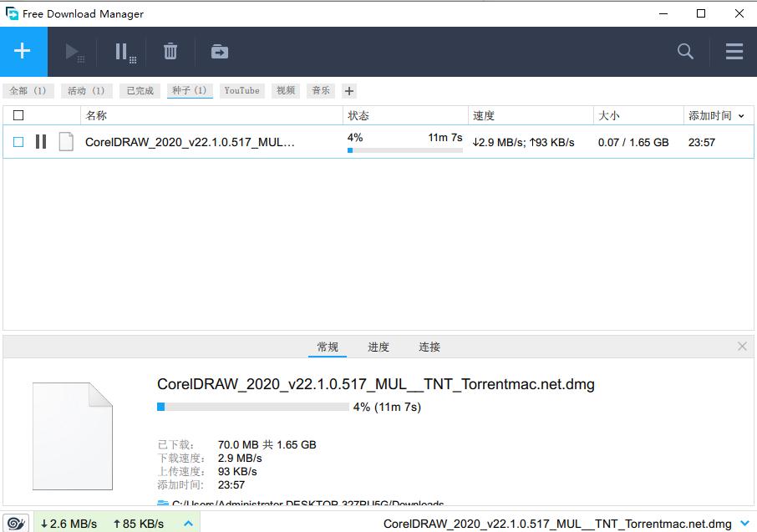Image resolution: width=757 pixels, height=532 pixels.
Task: Click the trash delete icon in toolbar
Action: [170, 51]
